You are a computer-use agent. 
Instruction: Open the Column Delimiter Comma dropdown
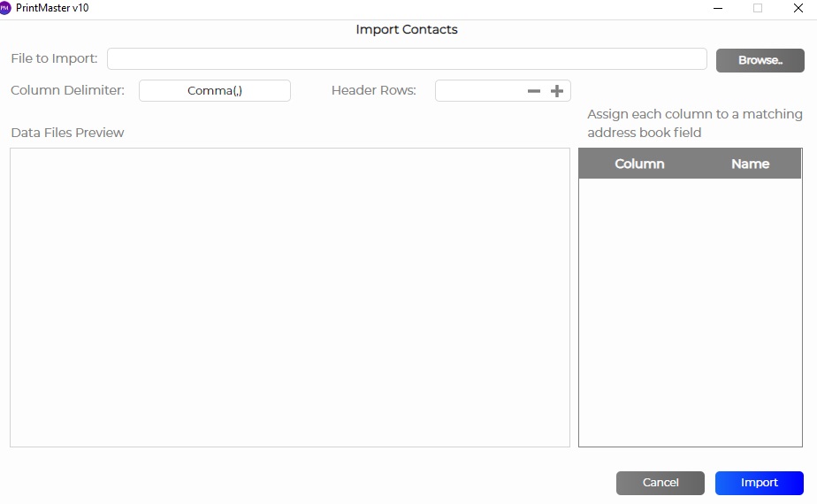pyautogui.click(x=215, y=91)
